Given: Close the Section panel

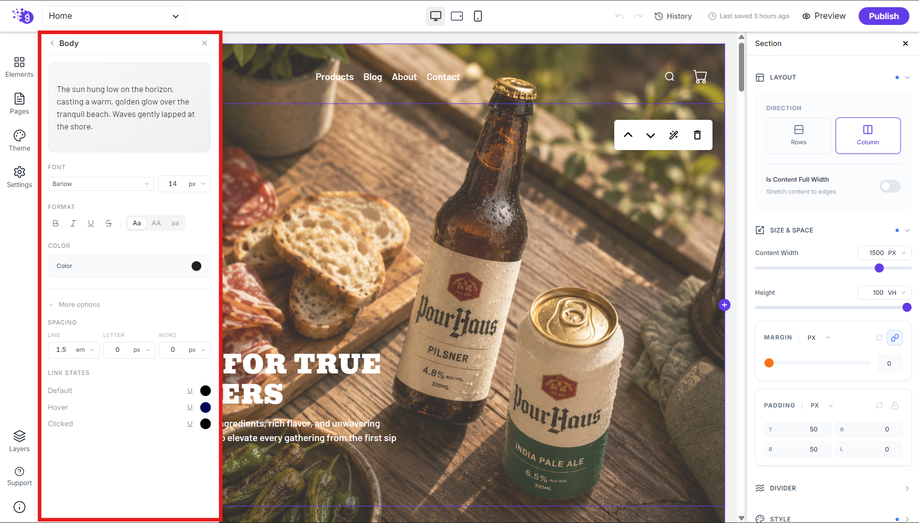Looking at the screenshot, I should (905, 43).
